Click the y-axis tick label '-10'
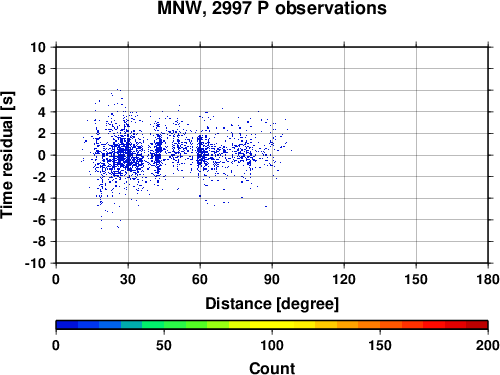500x375 pixels. point(35,263)
